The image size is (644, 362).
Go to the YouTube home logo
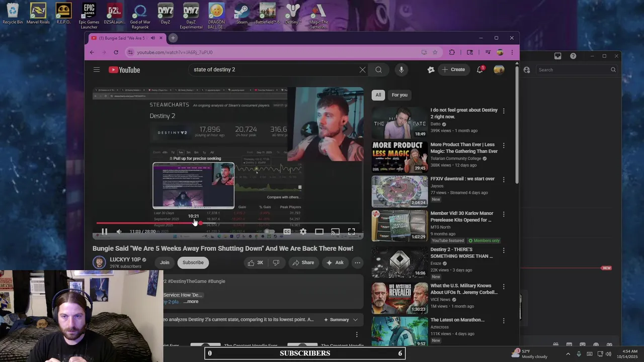pyautogui.click(x=124, y=70)
